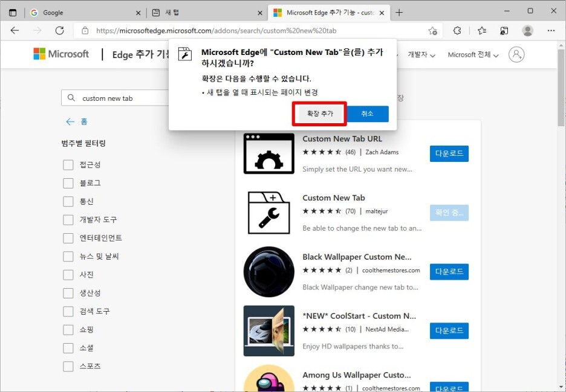Sign in via account icon on page

(x=516, y=54)
